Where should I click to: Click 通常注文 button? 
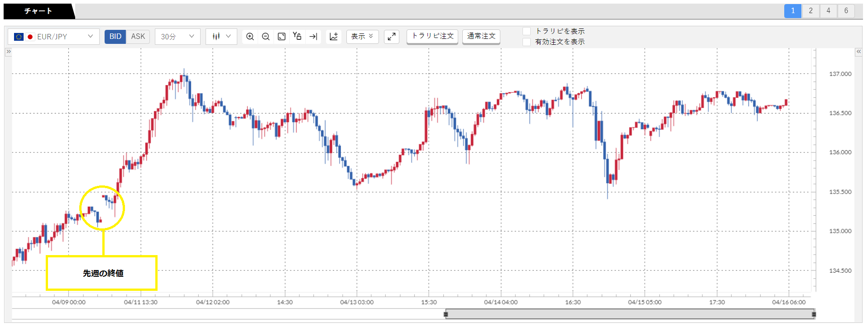481,36
